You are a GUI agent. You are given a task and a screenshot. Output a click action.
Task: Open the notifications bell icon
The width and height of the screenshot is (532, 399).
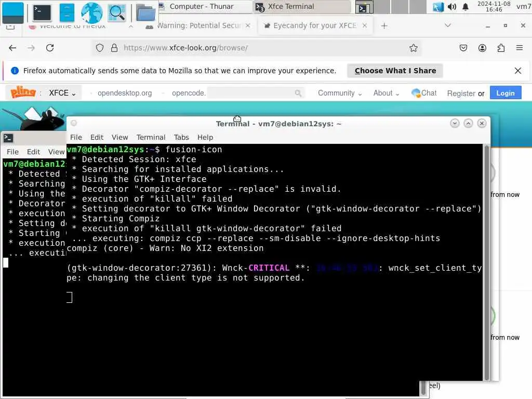coord(465,7)
